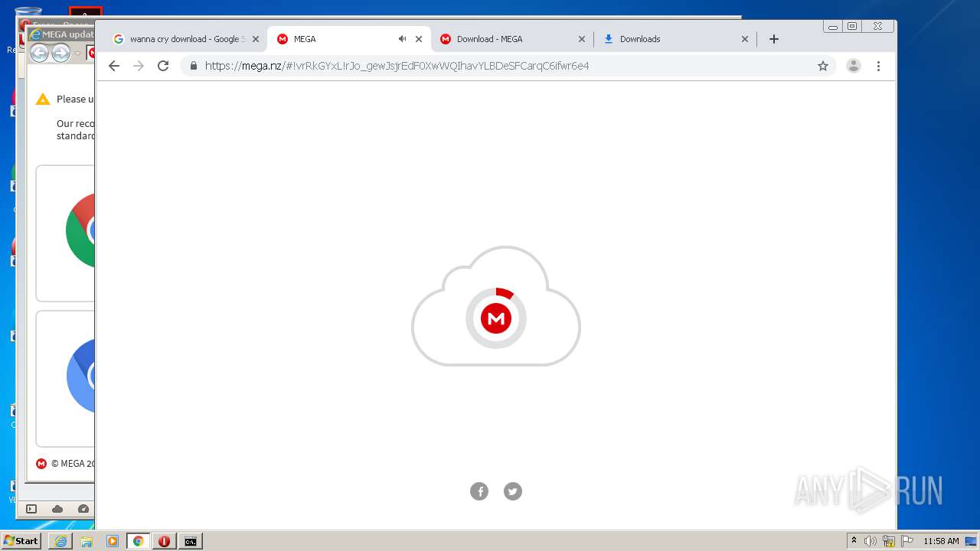Expand recent pages dropdown in Internet Explorer window
Viewport: 980px width, 551px height.
[x=77, y=54]
